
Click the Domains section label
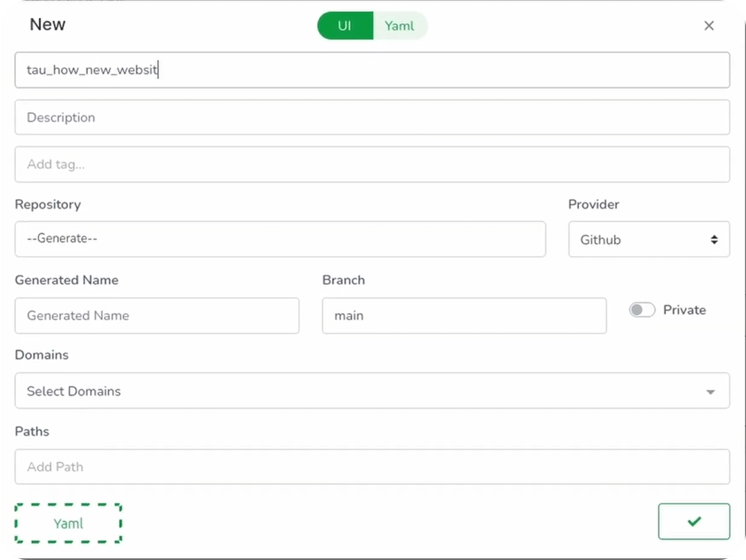42,355
